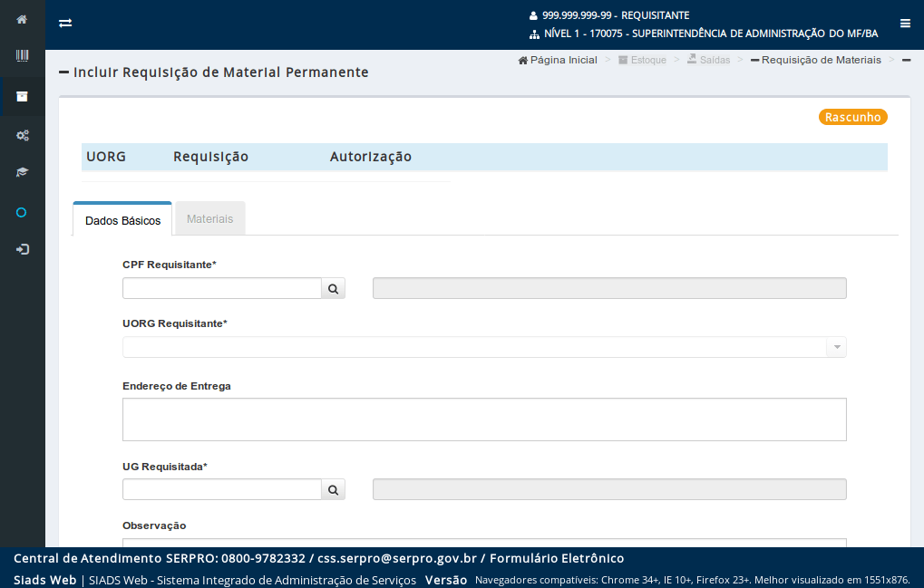Viewport: 924px width, 588px height.
Task: Click the Incluir Requisição de Material Permanente title
Action: tap(221, 72)
